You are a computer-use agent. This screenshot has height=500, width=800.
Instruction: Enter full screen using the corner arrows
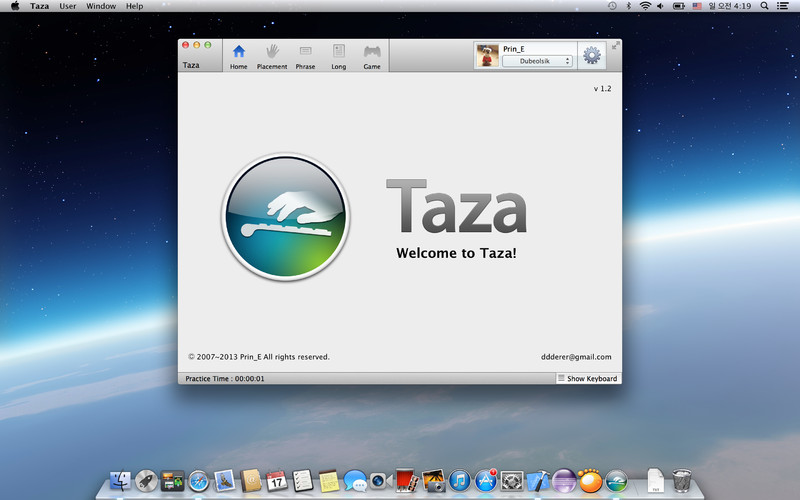(615, 45)
